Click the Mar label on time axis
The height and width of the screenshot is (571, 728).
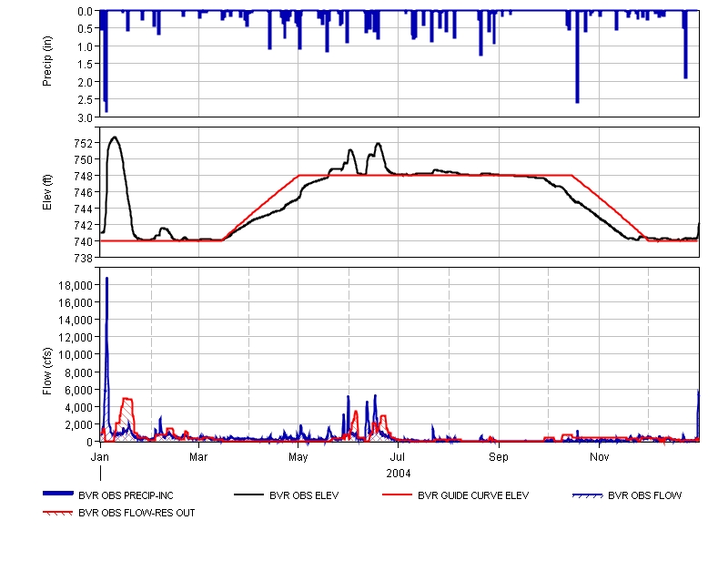(x=198, y=454)
